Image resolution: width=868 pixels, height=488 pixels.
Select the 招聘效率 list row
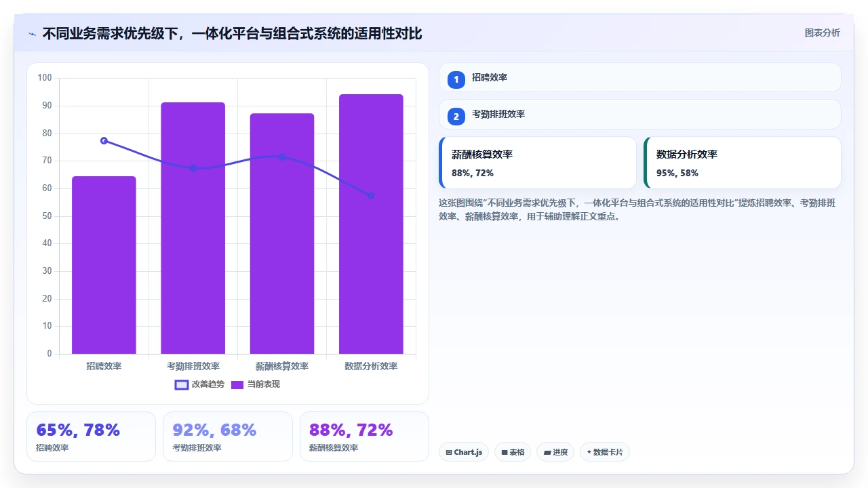pos(640,77)
